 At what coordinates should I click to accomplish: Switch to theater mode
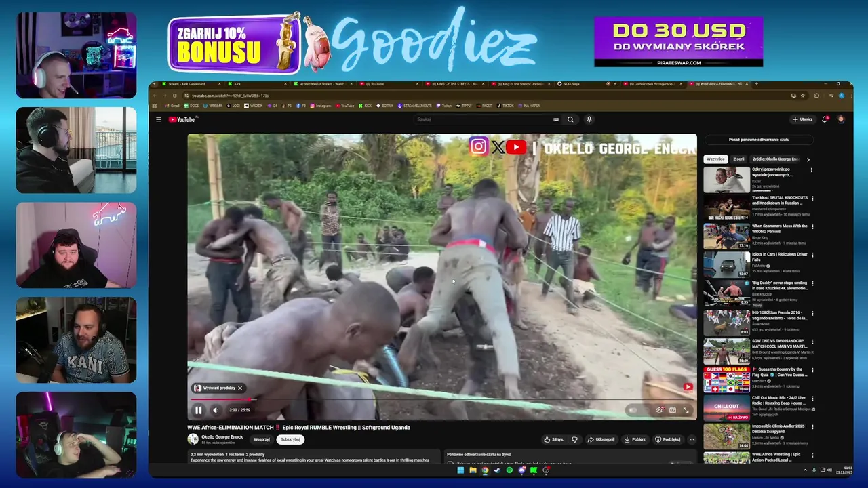click(x=673, y=410)
